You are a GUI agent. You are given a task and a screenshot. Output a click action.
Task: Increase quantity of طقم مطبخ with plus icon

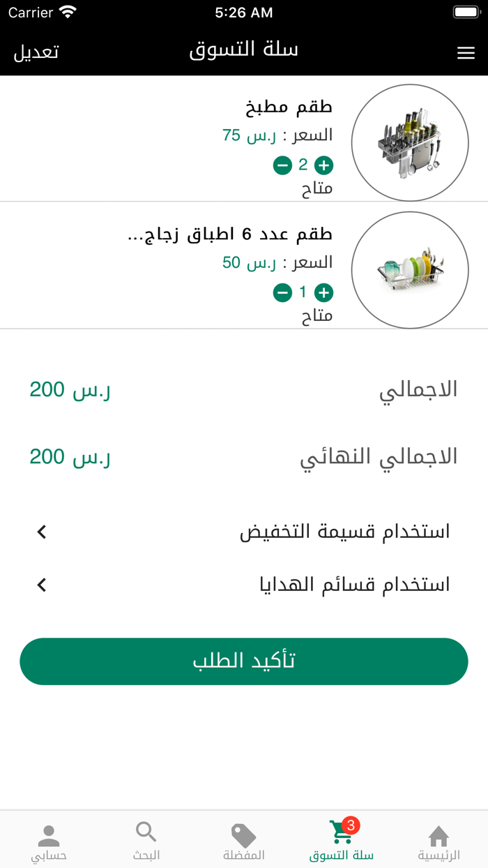323,166
